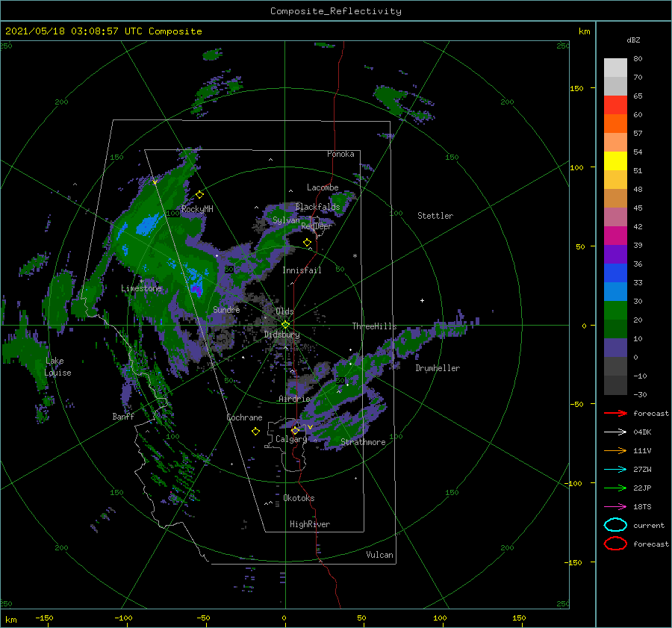The height and width of the screenshot is (628, 672).
Task: Click the 'Ponoka' map label
Action: click(x=340, y=154)
